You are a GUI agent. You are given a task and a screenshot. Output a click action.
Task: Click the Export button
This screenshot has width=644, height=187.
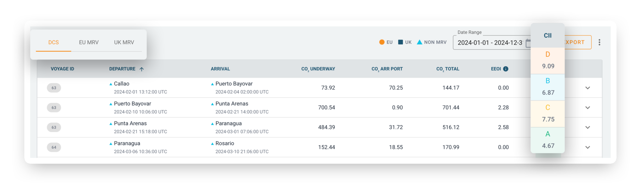point(578,42)
